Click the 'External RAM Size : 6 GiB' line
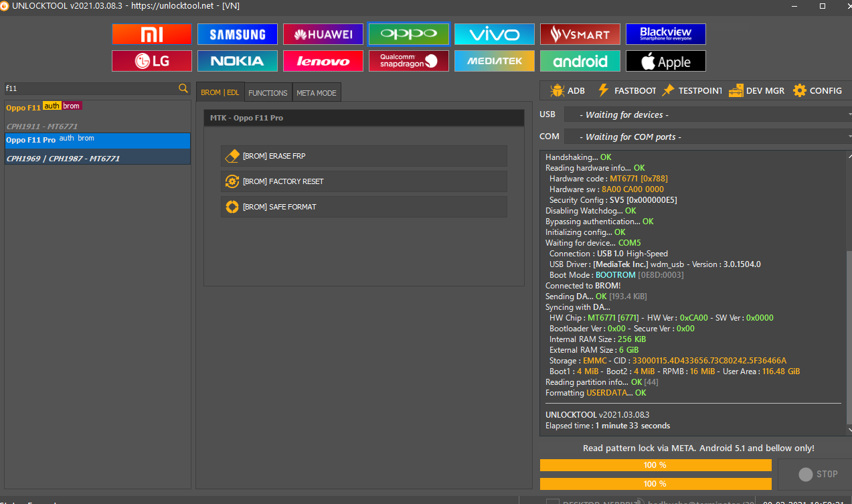The image size is (852, 504). [594, 350]
